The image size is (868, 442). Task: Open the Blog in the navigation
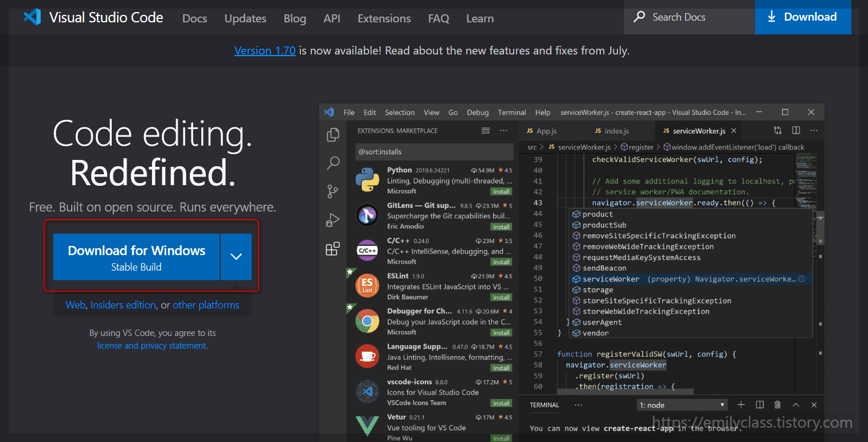tap(295, 18)
